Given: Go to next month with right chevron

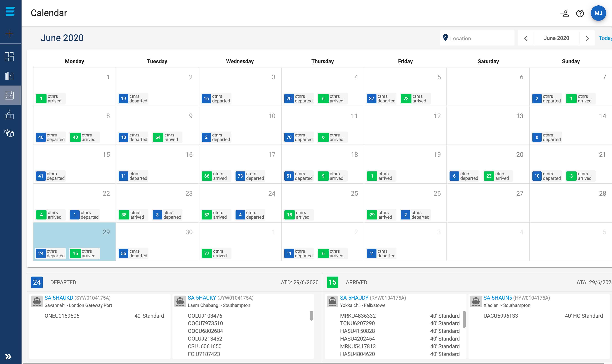Looking at the screenshot, I should 587,38.
